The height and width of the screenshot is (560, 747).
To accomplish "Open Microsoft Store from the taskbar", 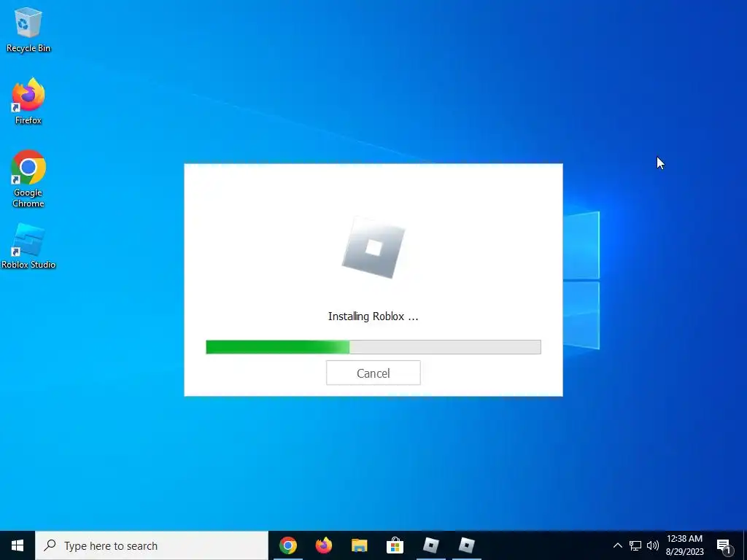I will coord(395,545).
